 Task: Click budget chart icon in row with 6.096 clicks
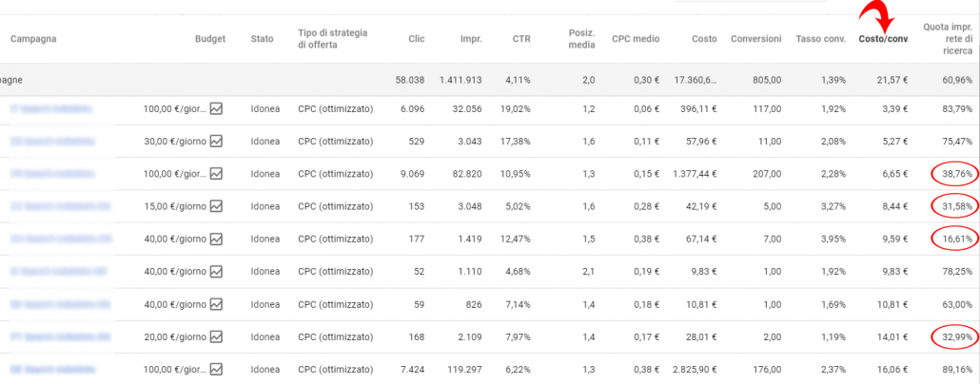pos(216,109)
